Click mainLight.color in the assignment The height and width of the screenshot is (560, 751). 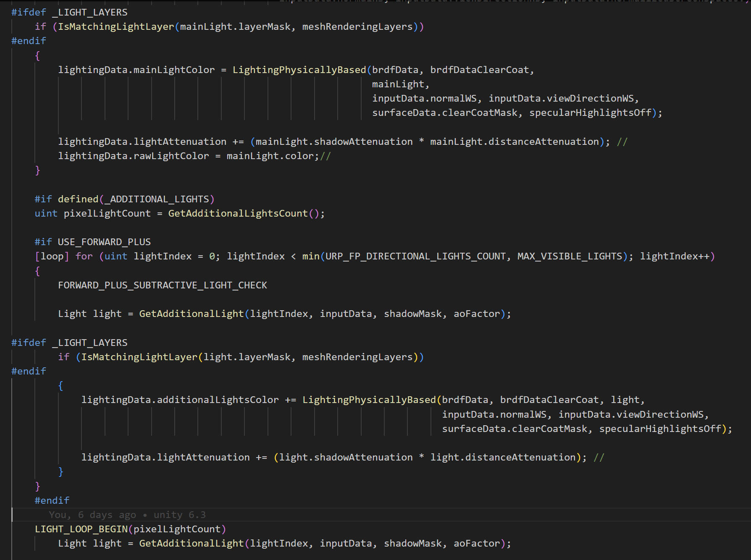270,156
